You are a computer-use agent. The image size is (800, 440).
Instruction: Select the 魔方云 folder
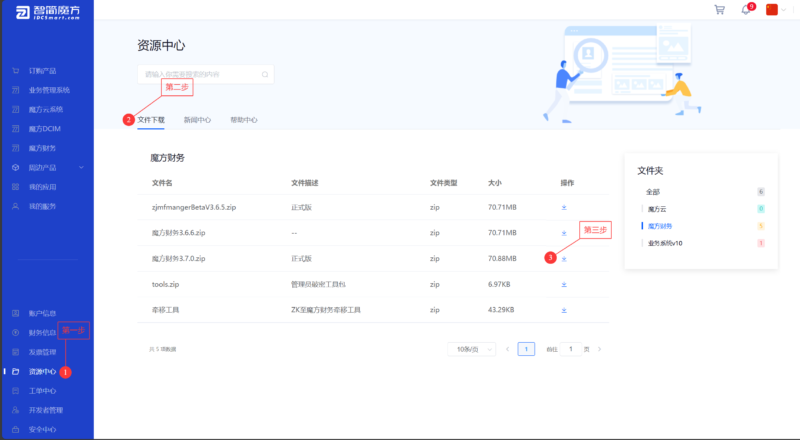point(657,209)
